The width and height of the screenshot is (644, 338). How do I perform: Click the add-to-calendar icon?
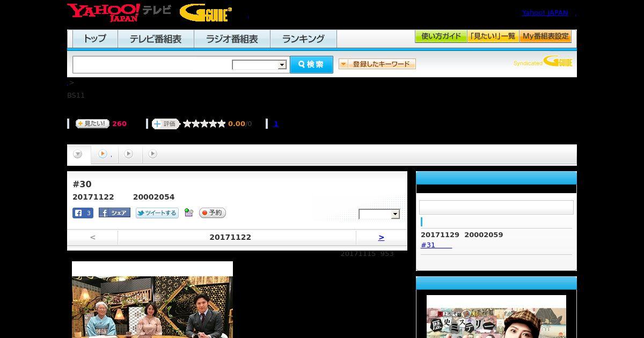[189, 213]
